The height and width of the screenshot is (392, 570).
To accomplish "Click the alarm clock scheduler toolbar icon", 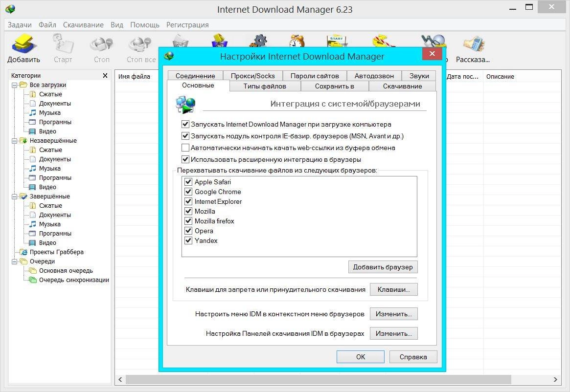I will click(x=297, y=41).
